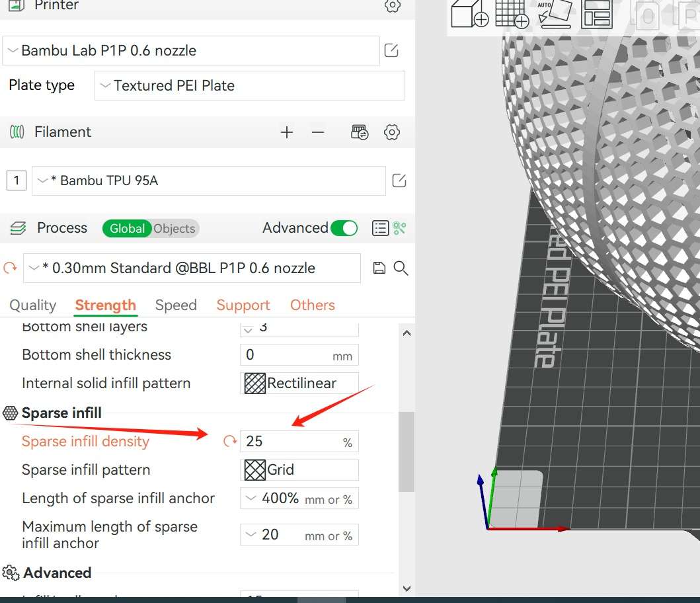Viewport: 700px width, 603px height.
Task: Click the Sparse infill density input field
Action: [x=291, y=442]
